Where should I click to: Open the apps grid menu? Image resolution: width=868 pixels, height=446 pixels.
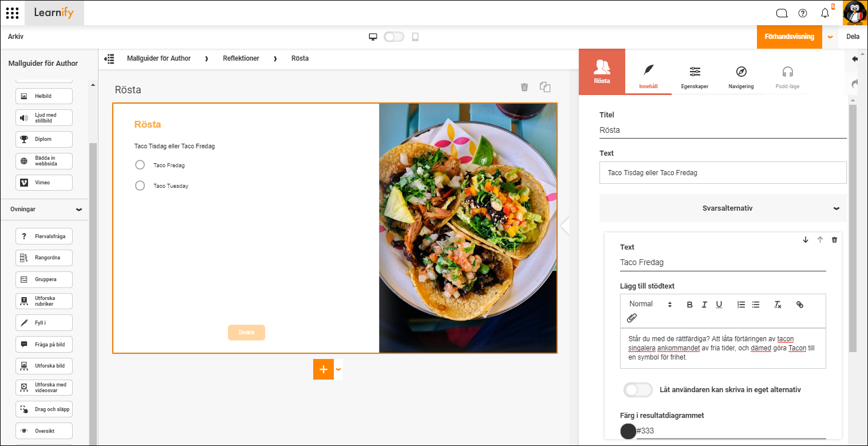point(12,13)
